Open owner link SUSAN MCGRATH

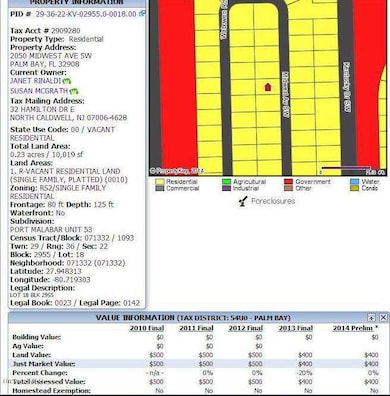click(39, 91)
